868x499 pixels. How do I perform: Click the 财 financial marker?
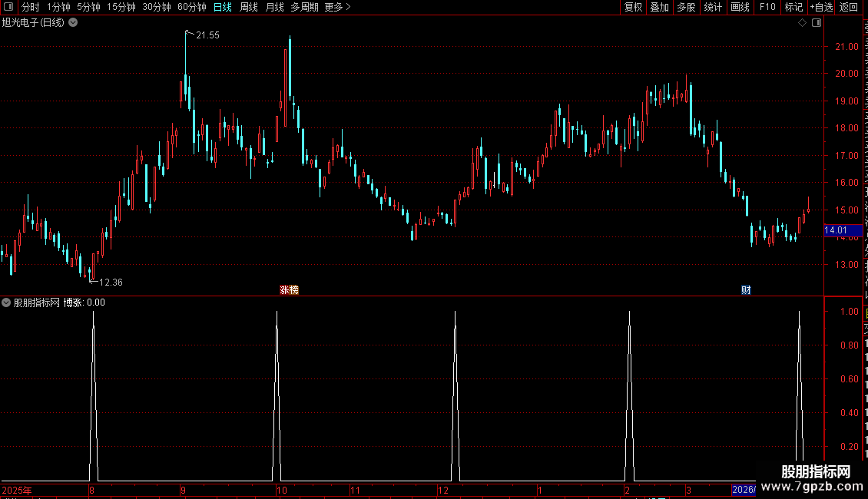coord(746,290)
